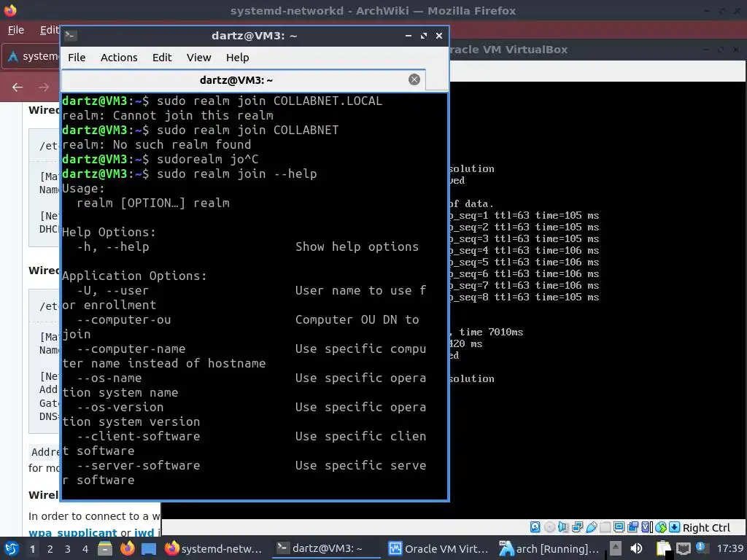Switch to workspace 3 in the pager

coord(68,549)
